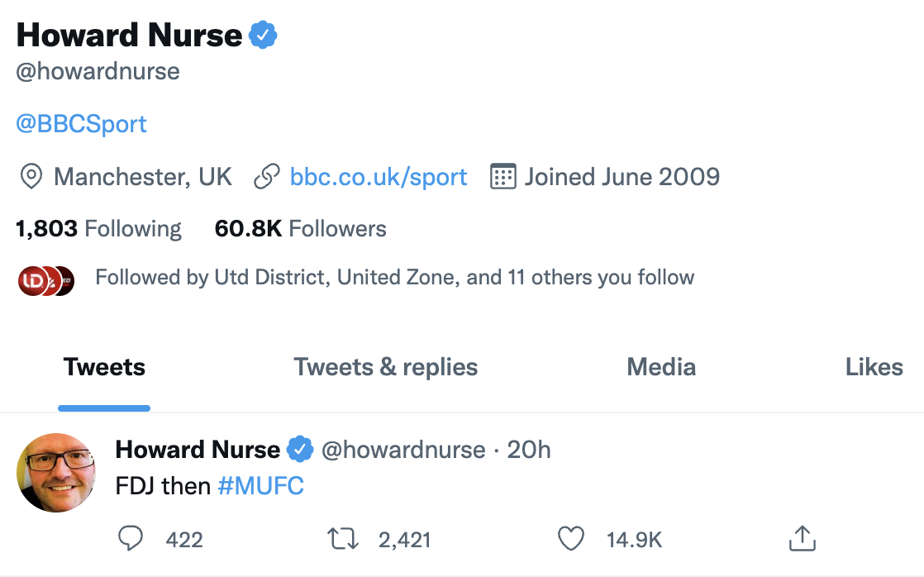Share the tweet via the upload arrow icon
The width and height of the screenshot is (924, 577).
coord(801,537)
